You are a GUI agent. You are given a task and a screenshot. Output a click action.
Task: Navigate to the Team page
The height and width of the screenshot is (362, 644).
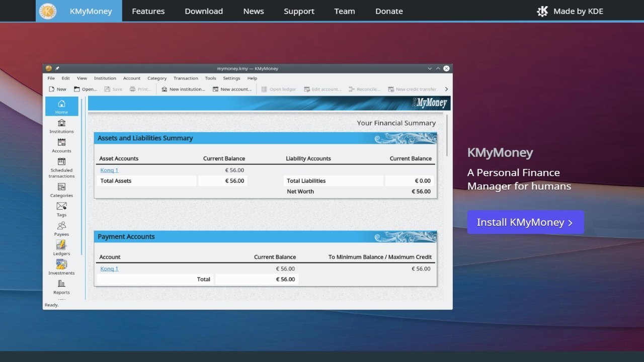(345, 11)
